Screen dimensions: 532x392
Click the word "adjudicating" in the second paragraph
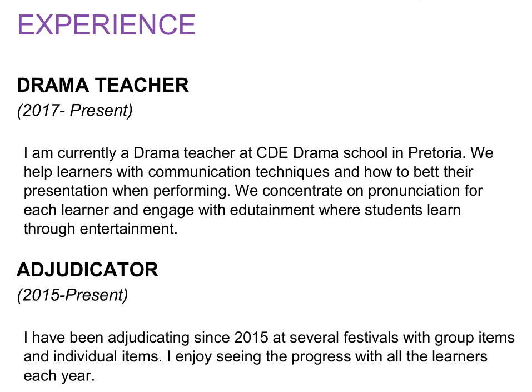click(x=145, y=338)
